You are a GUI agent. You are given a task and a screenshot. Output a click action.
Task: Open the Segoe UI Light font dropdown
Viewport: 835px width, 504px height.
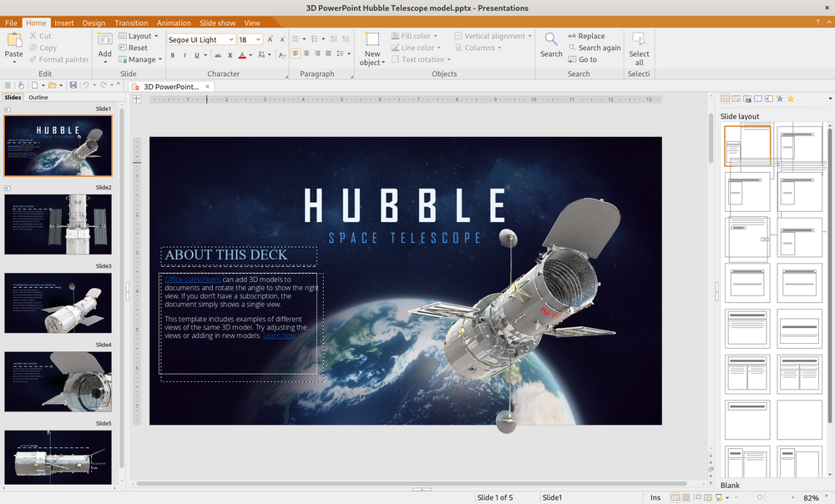click(230, 39)
